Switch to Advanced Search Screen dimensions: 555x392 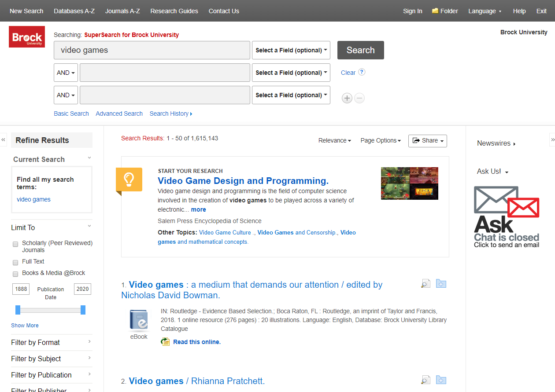click(x=119, y=114)
